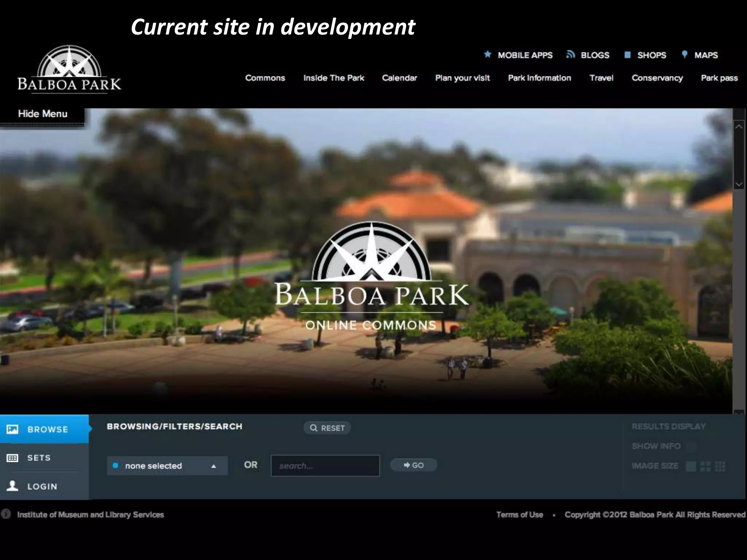Screen dimensions: 747x560
Task: Select medium four-tile image size icon
Action: point(705,466)
